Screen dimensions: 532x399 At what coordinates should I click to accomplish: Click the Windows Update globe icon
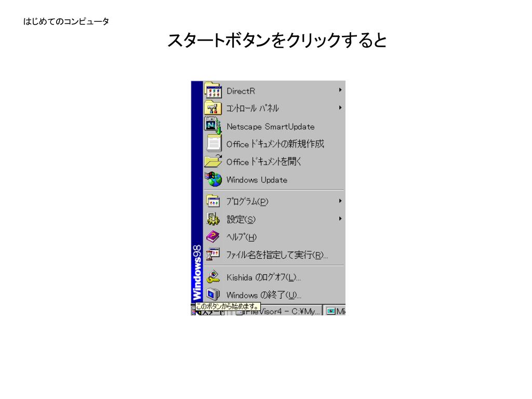coord(213,179)
